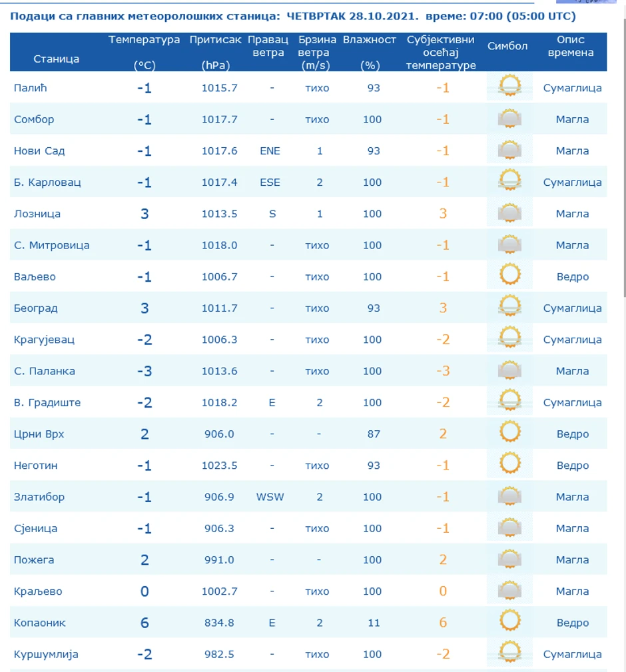Image resolution: width=626 pixels, height=672 pixels.
Task: Click the haze sun icon for Палић
Action: 509,86
